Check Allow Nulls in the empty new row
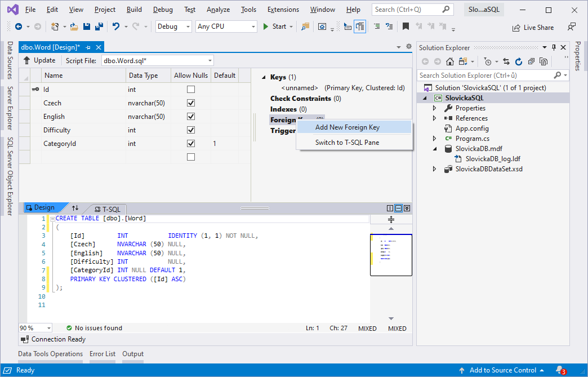This screenshot has width=588, height=377. (191, 157)
